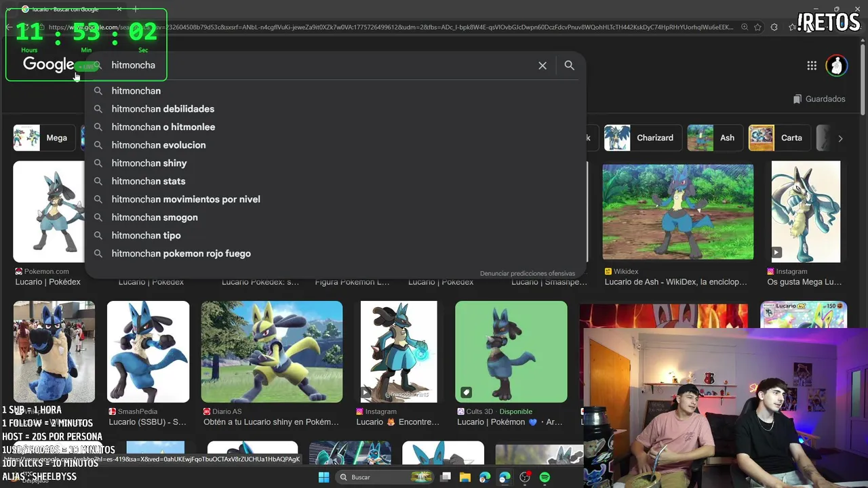Open Diario AS shiny Lucario image
Screen dimensions: 868x488
coord(272,352)
